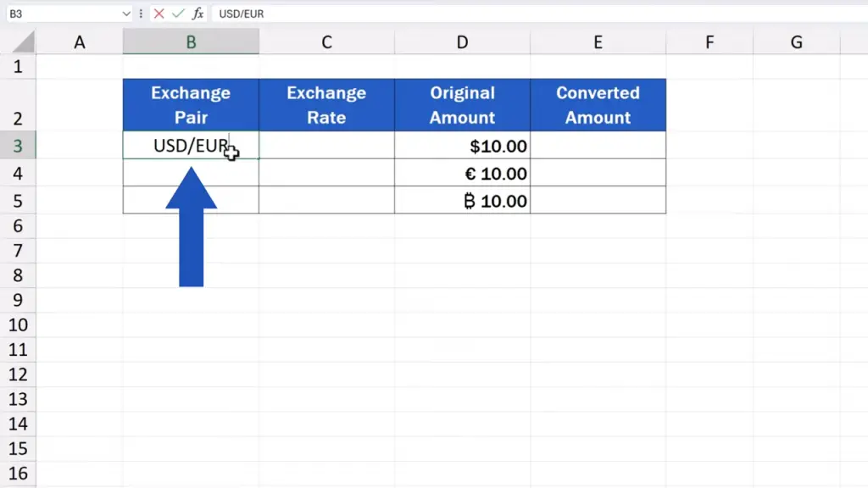This screenshot has height=488, width=868.
Task: Confirm entry with the green checkmark icon
Action: point(178,14)
